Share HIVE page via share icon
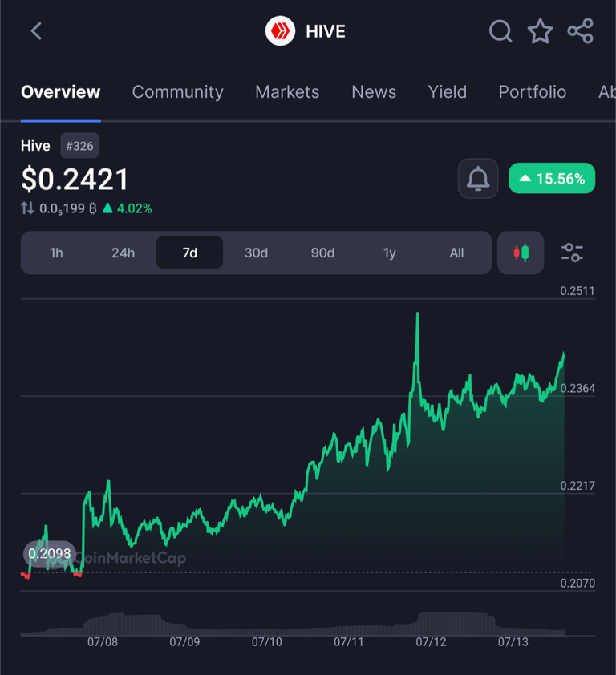This screenshot has width=616, height=675. click(x=580, y=31)
